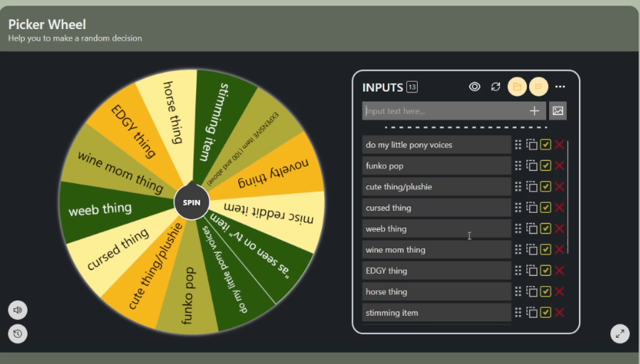The height and width of the screenshot is (364, 640).
Task: Remove the 'stimming item' entry with X
Action: 560,313
